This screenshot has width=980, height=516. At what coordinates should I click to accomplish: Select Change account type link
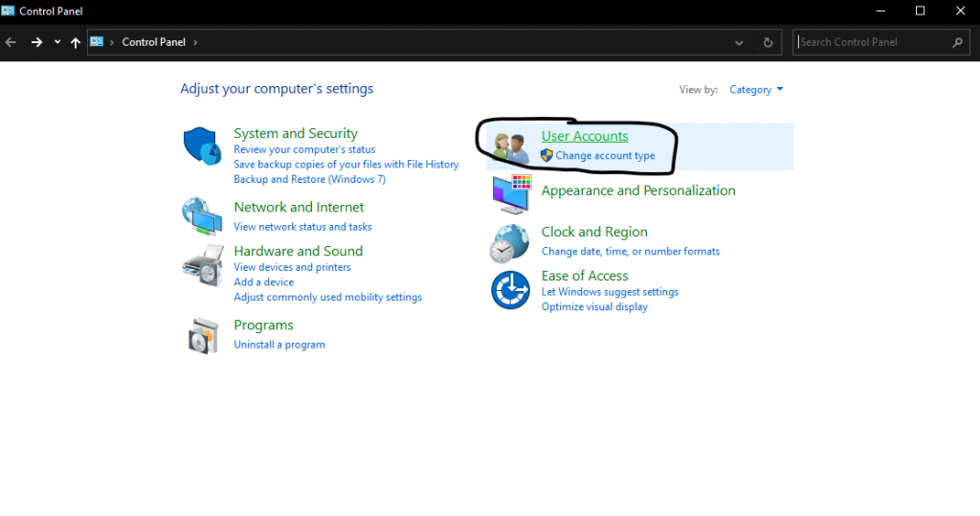pos(605,156)
